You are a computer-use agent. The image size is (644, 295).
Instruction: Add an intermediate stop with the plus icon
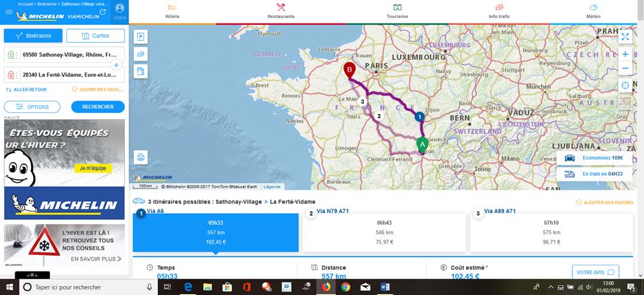click(x=117, y=65)
